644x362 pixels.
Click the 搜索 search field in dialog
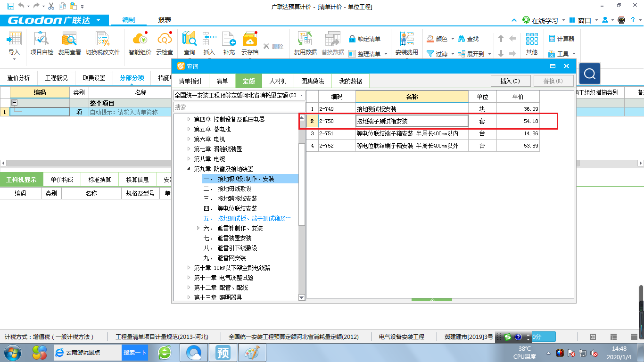point(239,107)
